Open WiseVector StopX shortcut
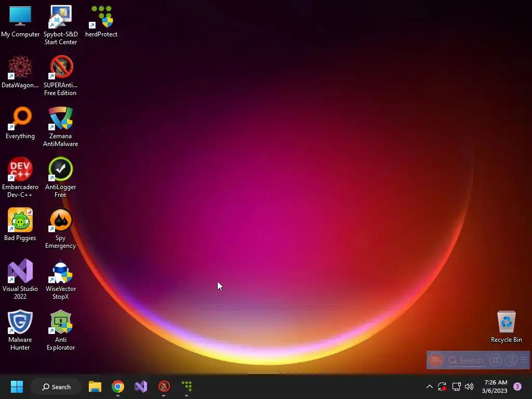The image size is (532, 399). pyautogui.click(x=61, y=279)
